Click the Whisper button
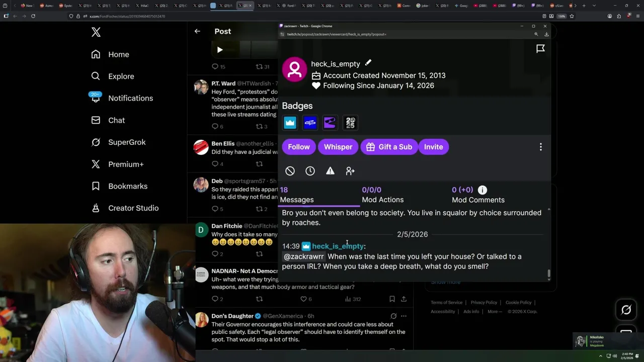This screenshot has height=362, width=644. (338, 147)
